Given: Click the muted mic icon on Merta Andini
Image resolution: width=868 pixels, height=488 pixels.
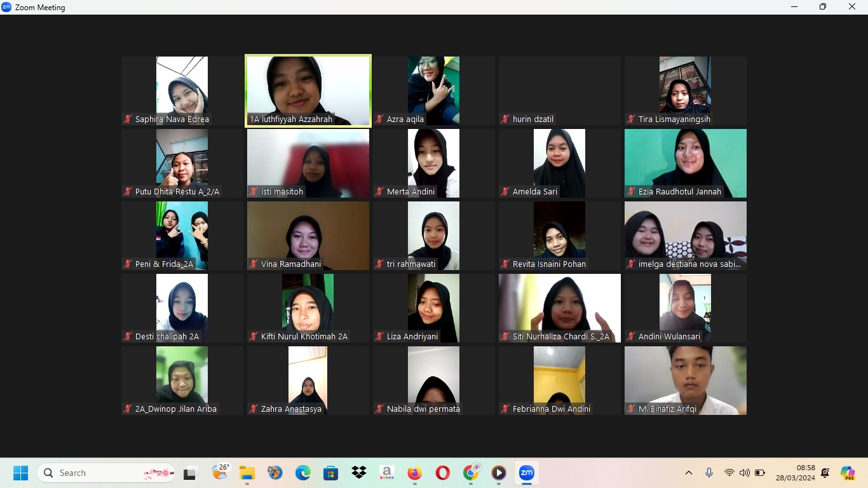Looking at the screenshot, I should tap(380, 192).
